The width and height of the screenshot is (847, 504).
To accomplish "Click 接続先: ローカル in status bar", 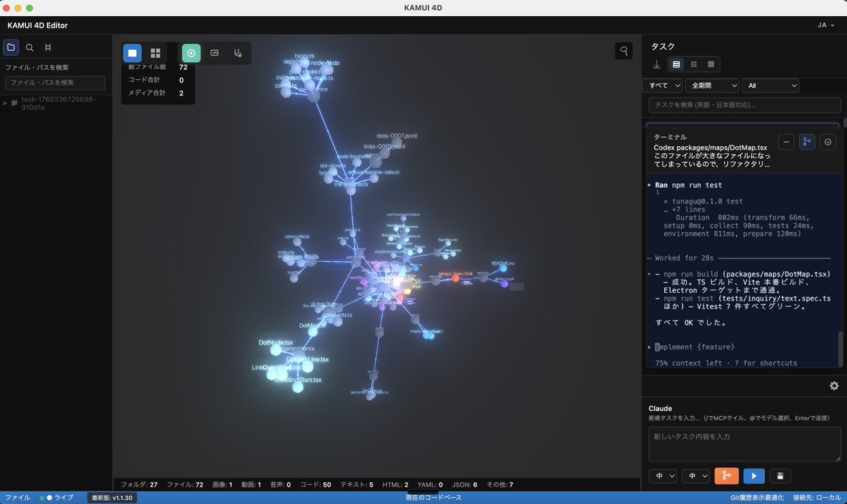I will coord(817,498).
